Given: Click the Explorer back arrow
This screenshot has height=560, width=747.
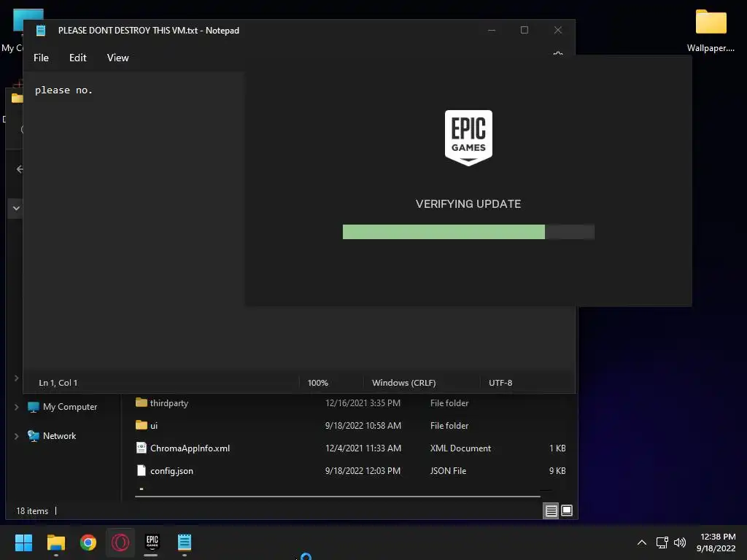Looking at the screenshot, I should 20,169.
